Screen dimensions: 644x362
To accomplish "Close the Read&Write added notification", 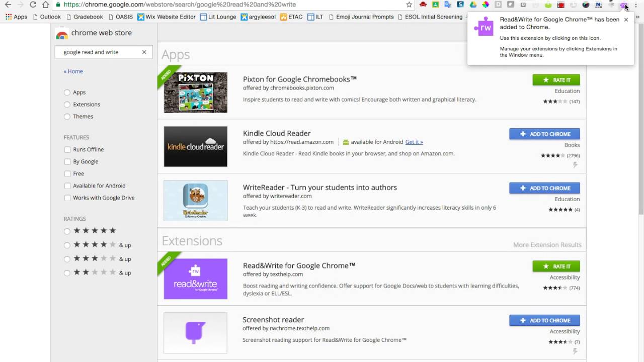I will tap(626, 20).
